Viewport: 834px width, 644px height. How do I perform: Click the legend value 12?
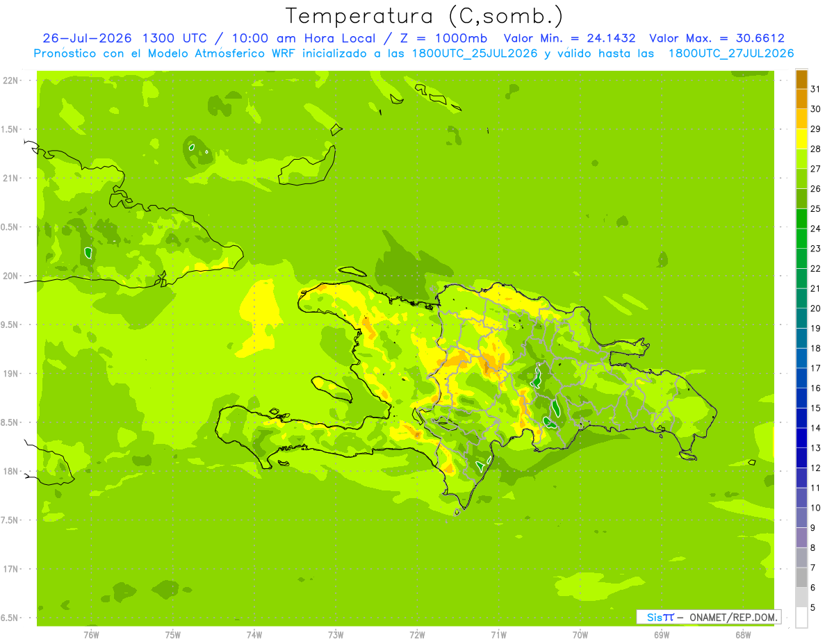[816, 468]
